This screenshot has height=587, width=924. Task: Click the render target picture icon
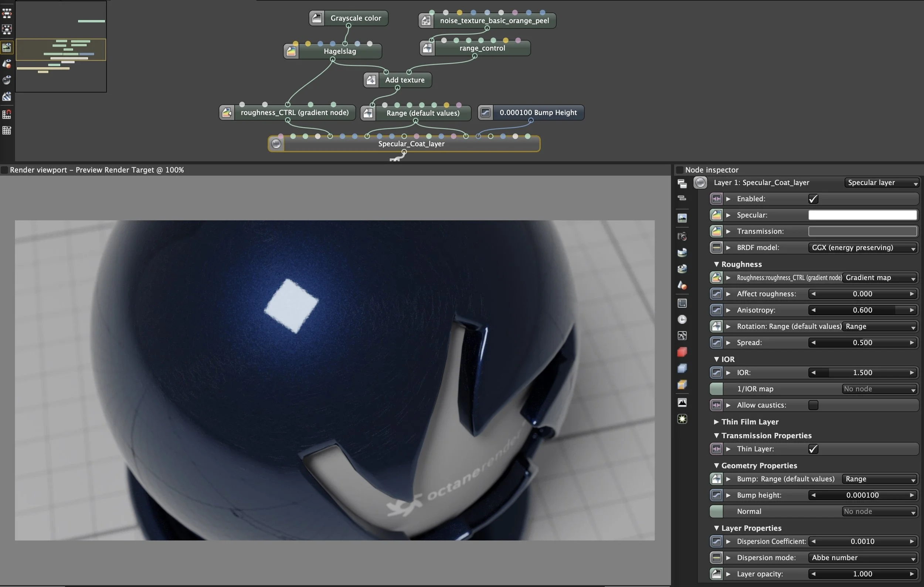pos(682,218)
